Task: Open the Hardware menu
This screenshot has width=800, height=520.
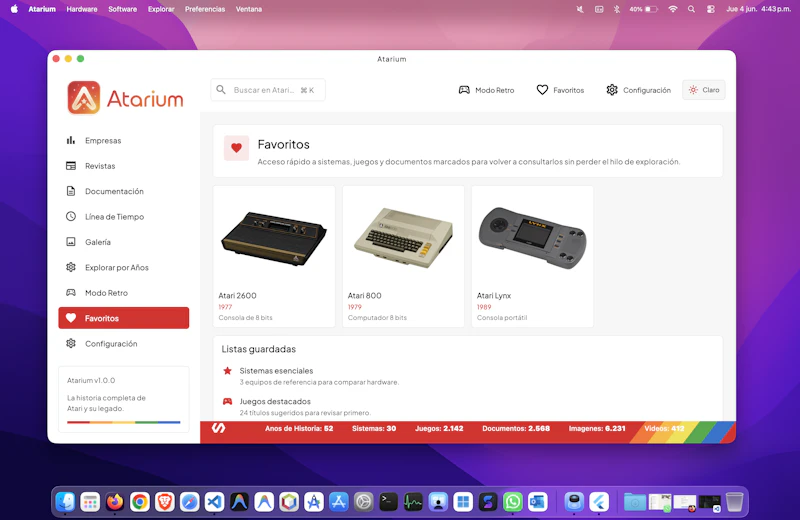Action: pyautogui.click(x=82, y=9)
